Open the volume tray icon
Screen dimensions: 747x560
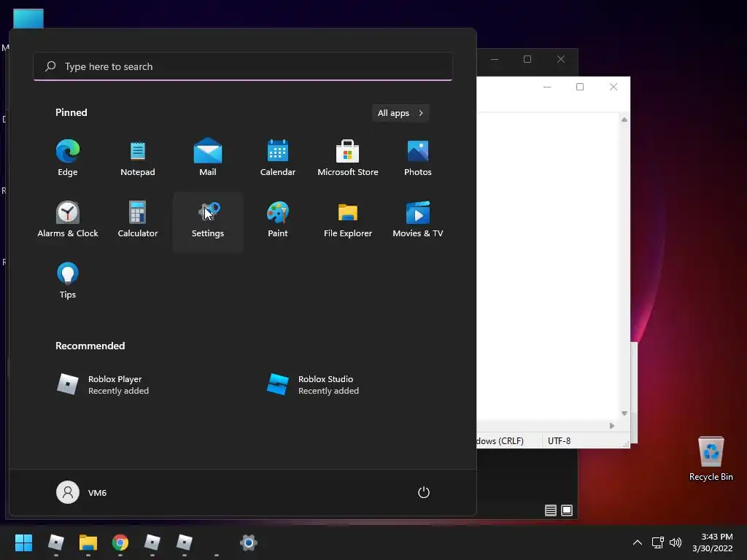tap(676, 542)
